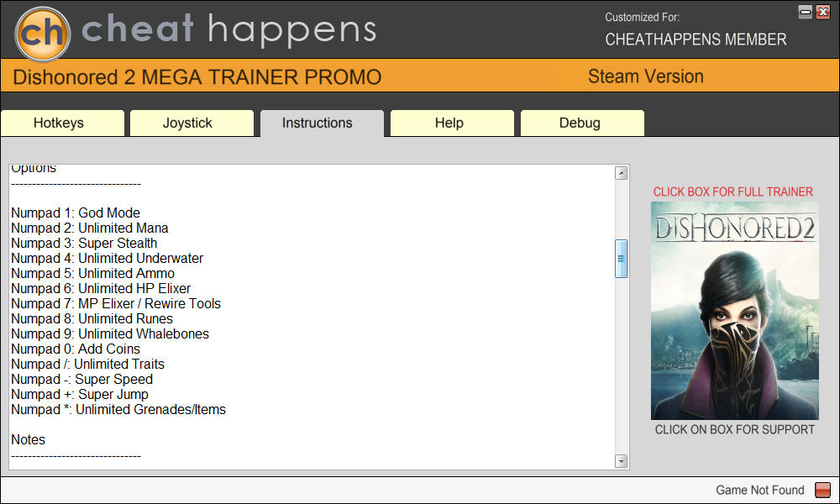Switch to the Joystick tab

pos(187,123)
